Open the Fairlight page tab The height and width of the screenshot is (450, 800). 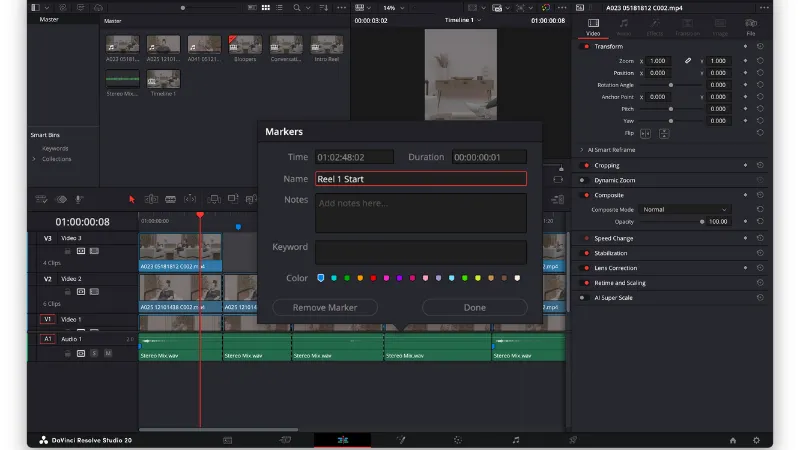[x=515, y=440]
